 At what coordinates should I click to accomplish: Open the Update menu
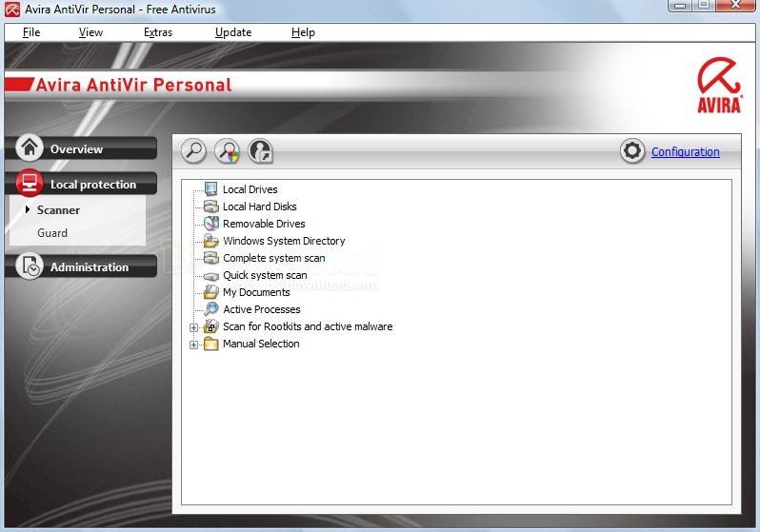tap(233, 32)
